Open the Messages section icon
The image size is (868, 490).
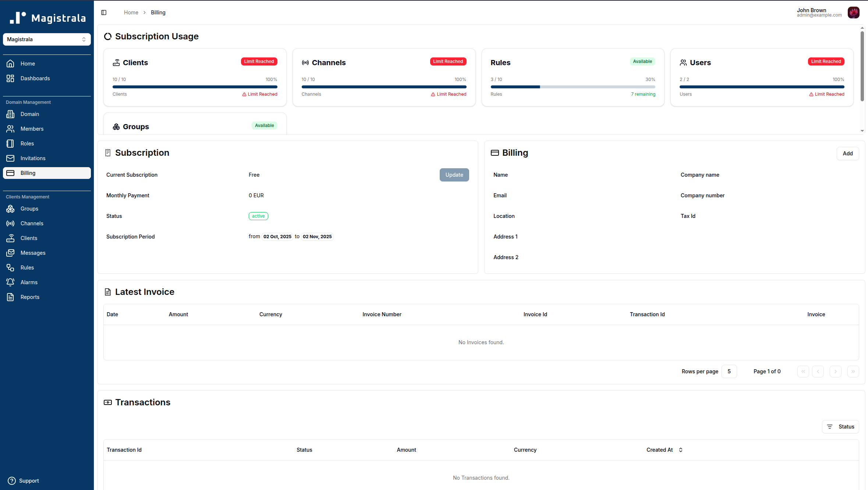tap(10, 253)
